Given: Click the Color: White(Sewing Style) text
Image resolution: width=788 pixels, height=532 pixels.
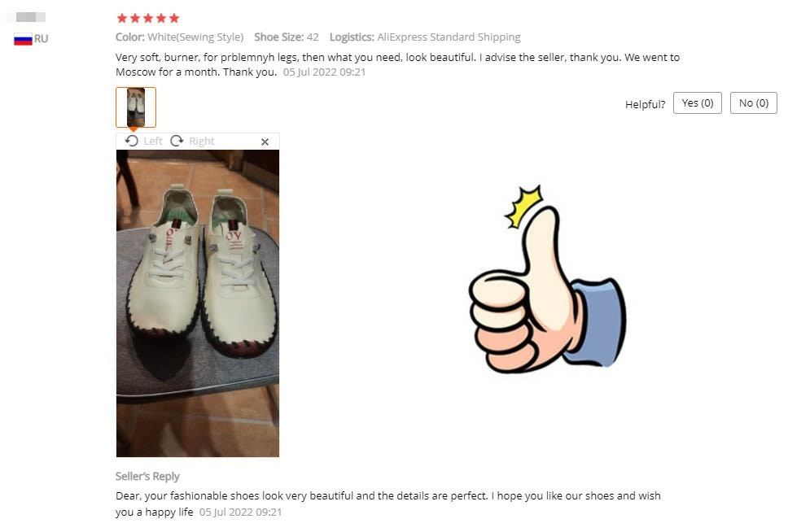Looking at the screenshot, I should 179,37.
